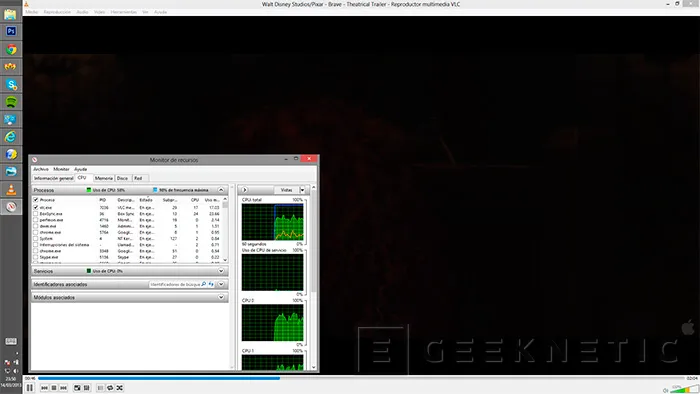The width and height of the screenshot is (700, 394).
Task: Open Internet Explorer from the taskbar
Action: click(11, 137)
